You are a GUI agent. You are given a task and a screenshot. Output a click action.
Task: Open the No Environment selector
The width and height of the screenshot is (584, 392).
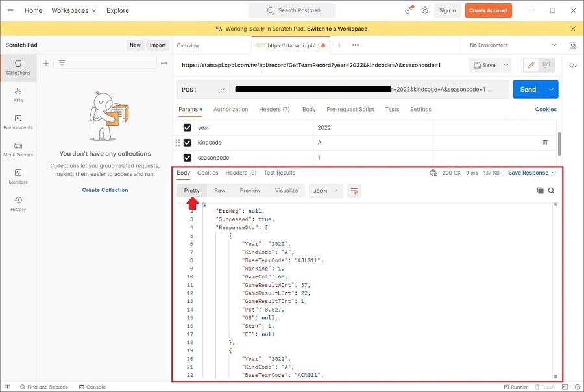pos(513,45)
